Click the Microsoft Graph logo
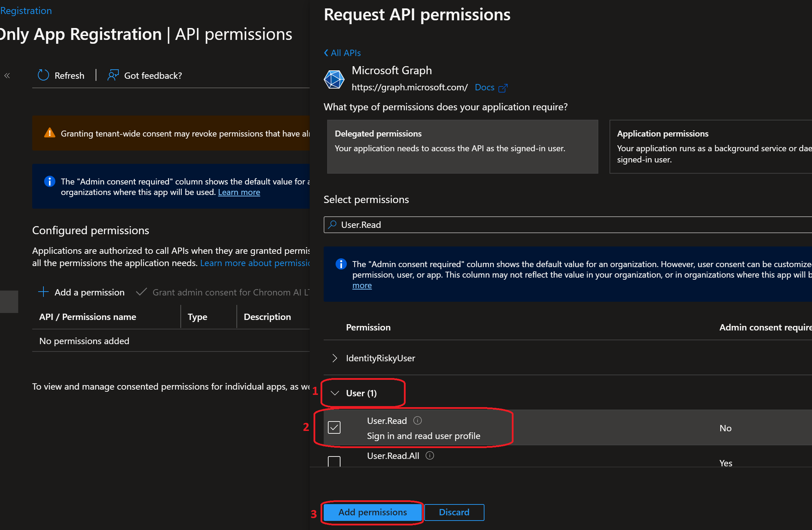 (x=334, y=79)
